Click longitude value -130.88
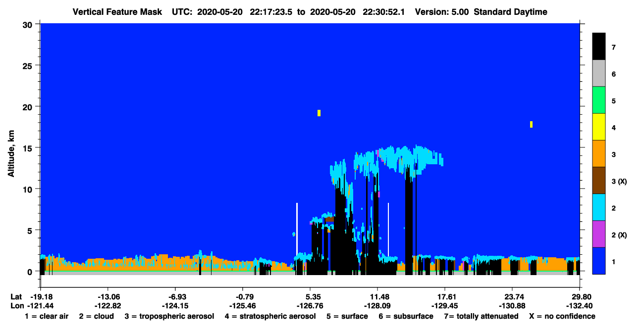The height and width of the screenshot is (330, 644). point(512,305)
